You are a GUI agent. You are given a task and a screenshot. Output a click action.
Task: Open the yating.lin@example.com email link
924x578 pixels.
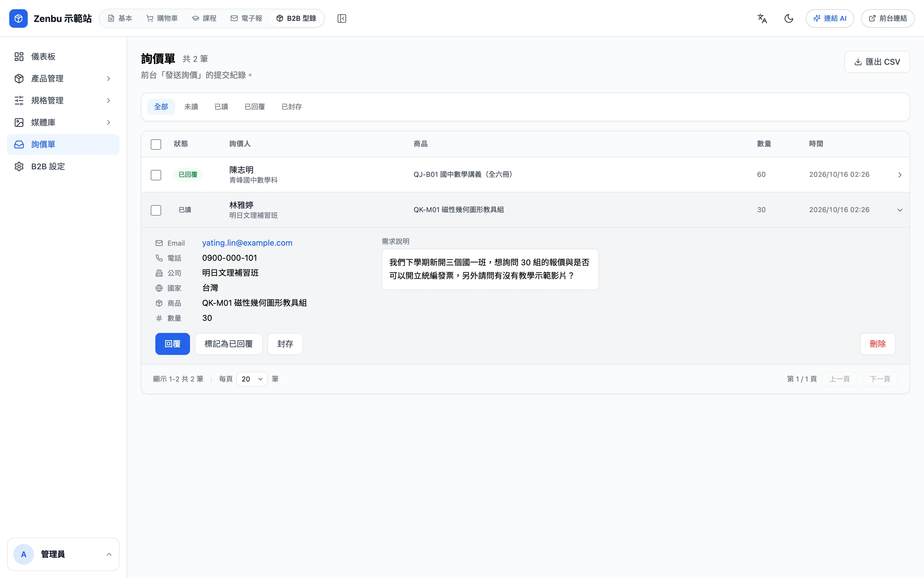tap(247, 243)
